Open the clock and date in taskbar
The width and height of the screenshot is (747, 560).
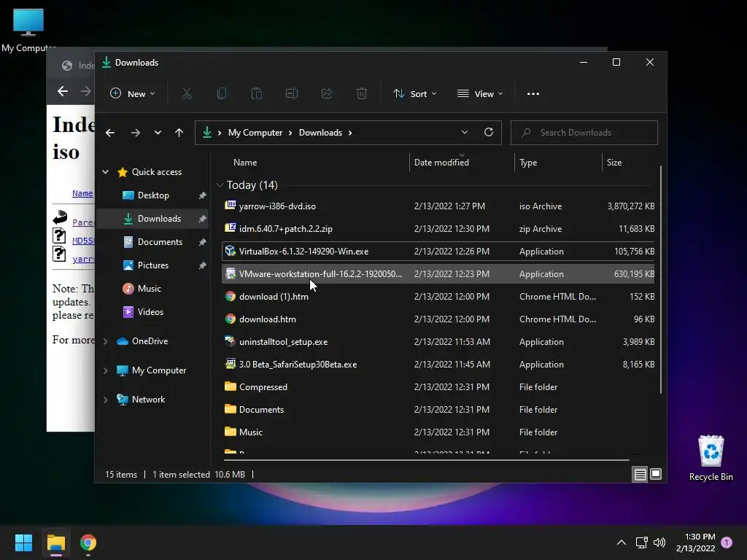[695, 542]
